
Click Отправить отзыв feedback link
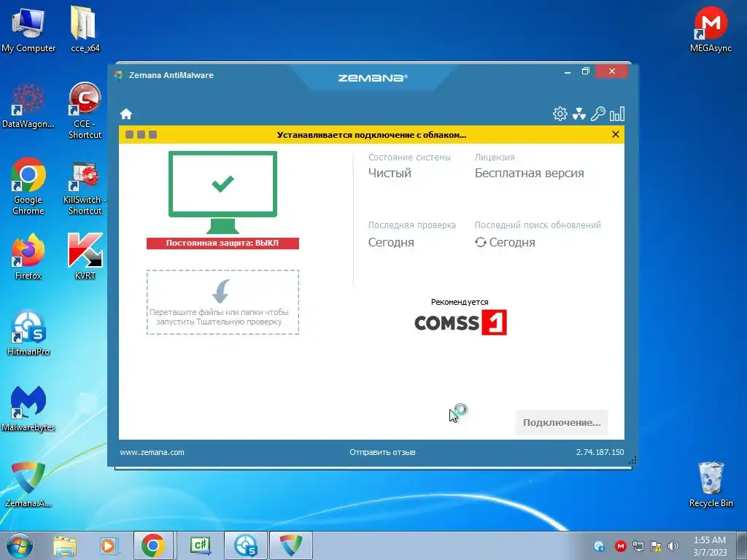coord(382,452)
